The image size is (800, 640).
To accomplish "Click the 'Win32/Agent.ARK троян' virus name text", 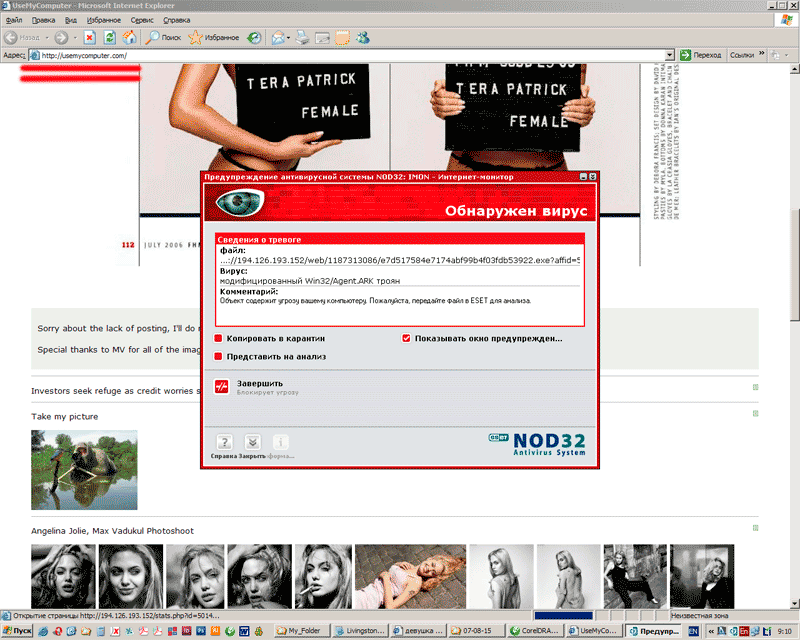I will tap(352, 281).
